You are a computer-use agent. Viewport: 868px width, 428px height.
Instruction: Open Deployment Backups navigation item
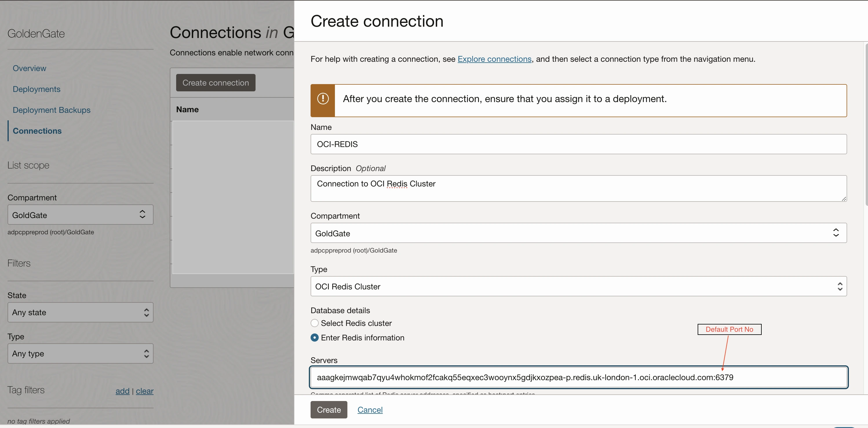52,110
